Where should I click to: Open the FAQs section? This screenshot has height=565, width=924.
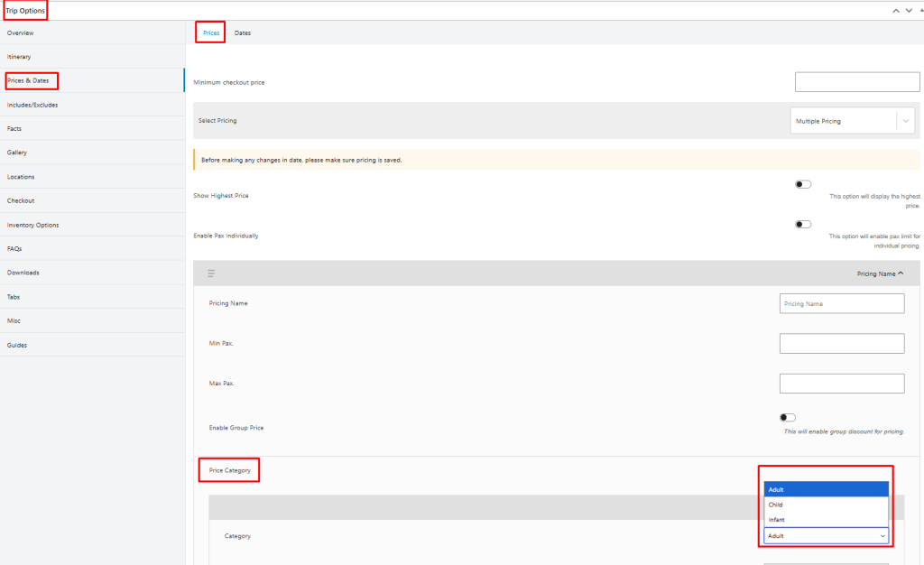93,248
